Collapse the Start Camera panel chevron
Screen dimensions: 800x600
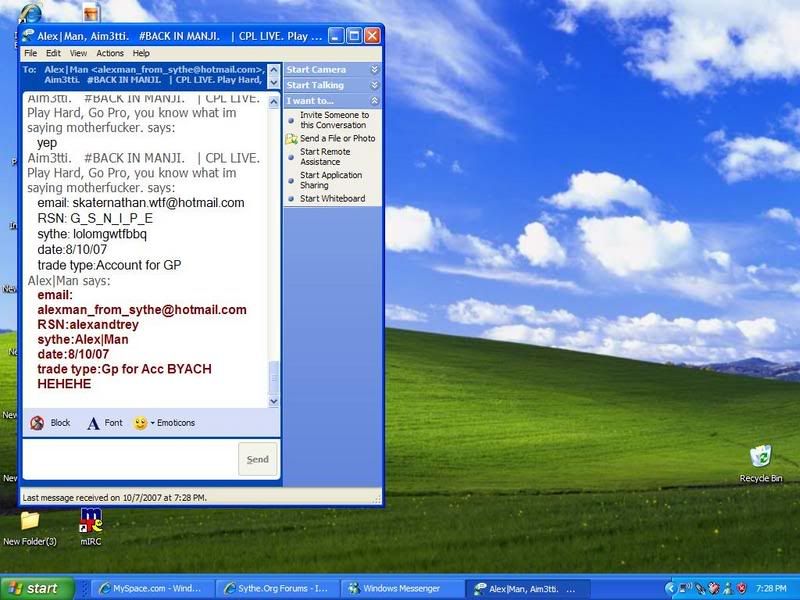click(x=374, y=69)
